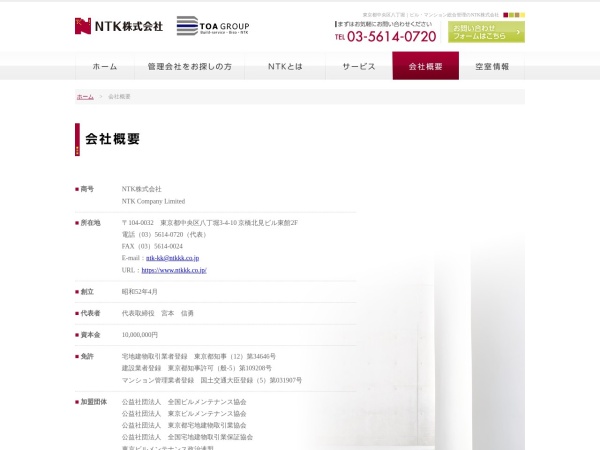Open the サービス menu item
600x450 pixels.
[359, 66]
